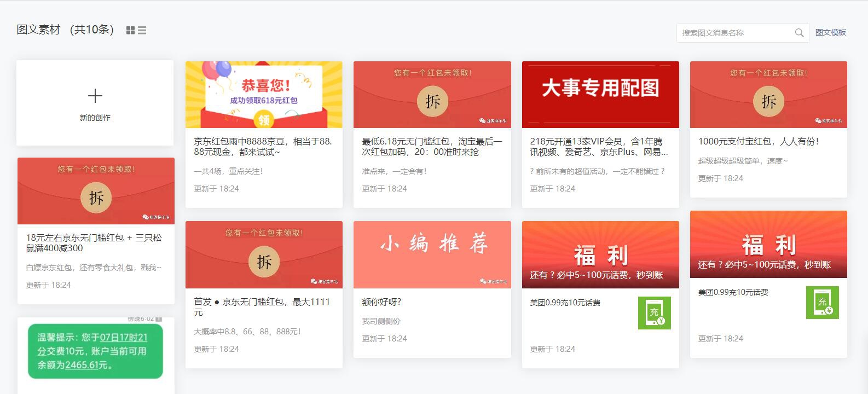Image resolution: width=868 pixels, height=394 pixels.
Task: Click 更新于 18:24 under 额你好呀 card
Action: tap(384, 339)
